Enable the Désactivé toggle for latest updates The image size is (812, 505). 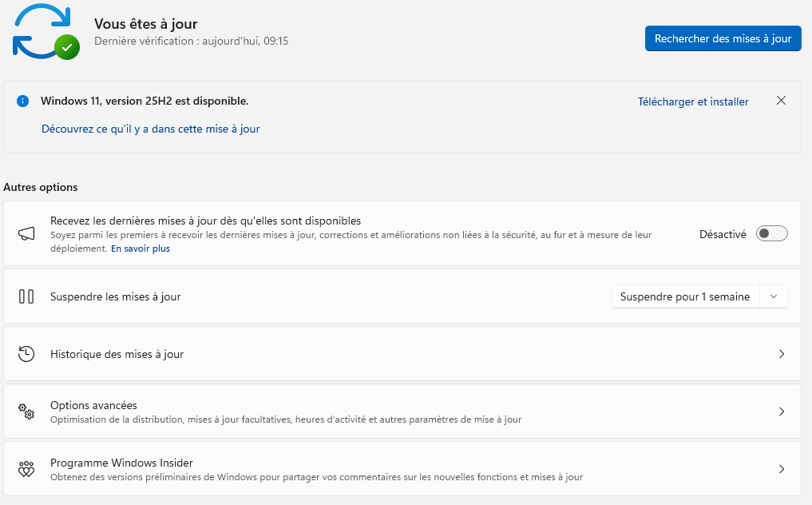[771, 233]
